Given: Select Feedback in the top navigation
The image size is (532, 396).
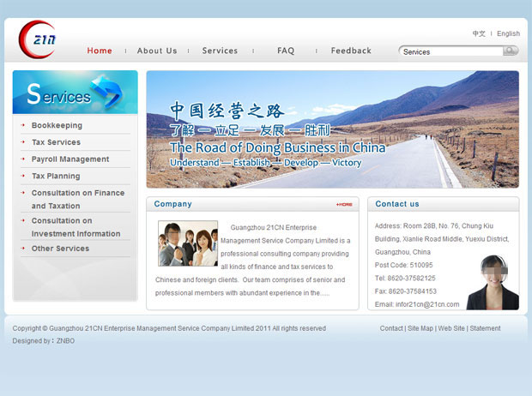Looking at the screenshot, I should point(351,51).
